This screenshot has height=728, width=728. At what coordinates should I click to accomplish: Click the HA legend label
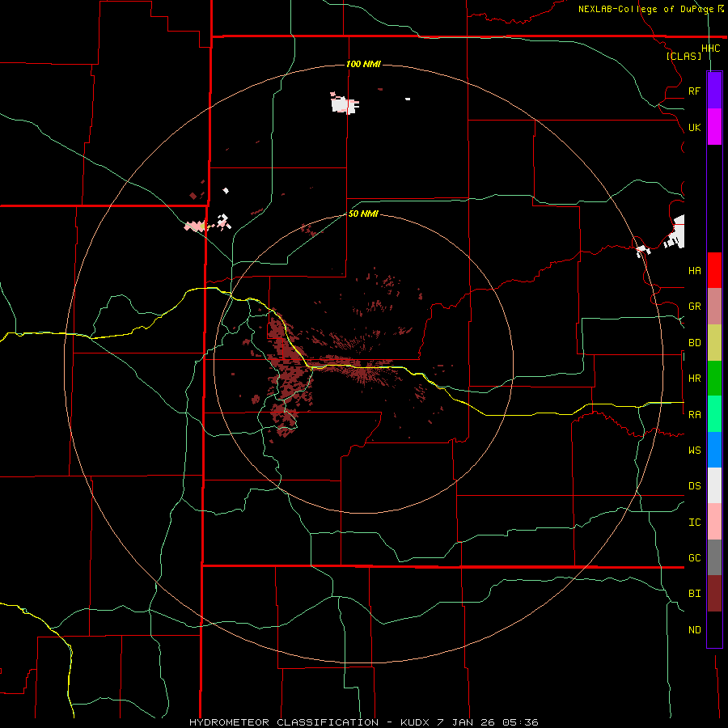[x=695, y=270]
